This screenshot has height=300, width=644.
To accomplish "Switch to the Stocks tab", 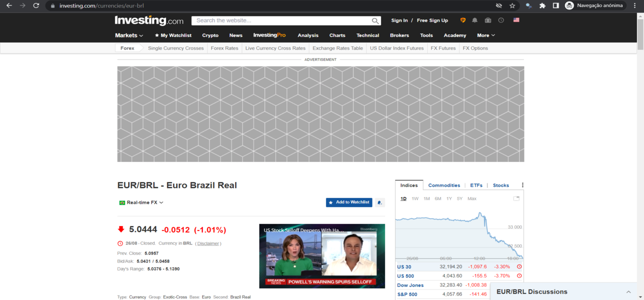I will coord(501,185).
